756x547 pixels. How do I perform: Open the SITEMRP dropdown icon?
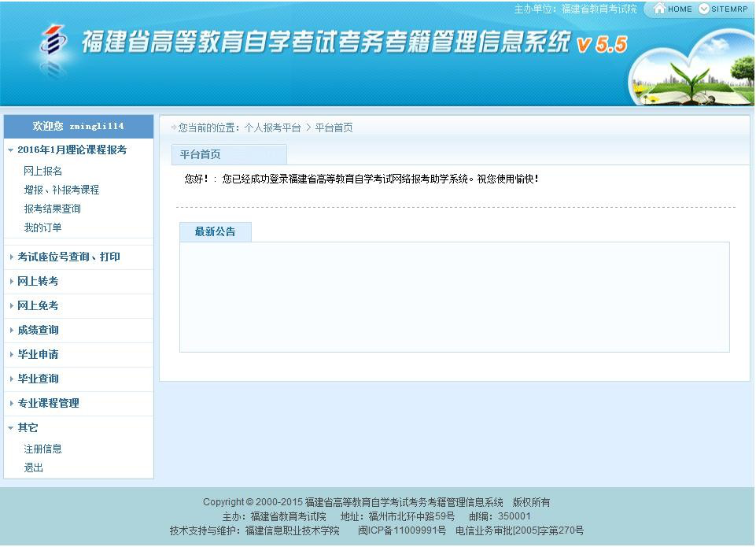[704, 9]
